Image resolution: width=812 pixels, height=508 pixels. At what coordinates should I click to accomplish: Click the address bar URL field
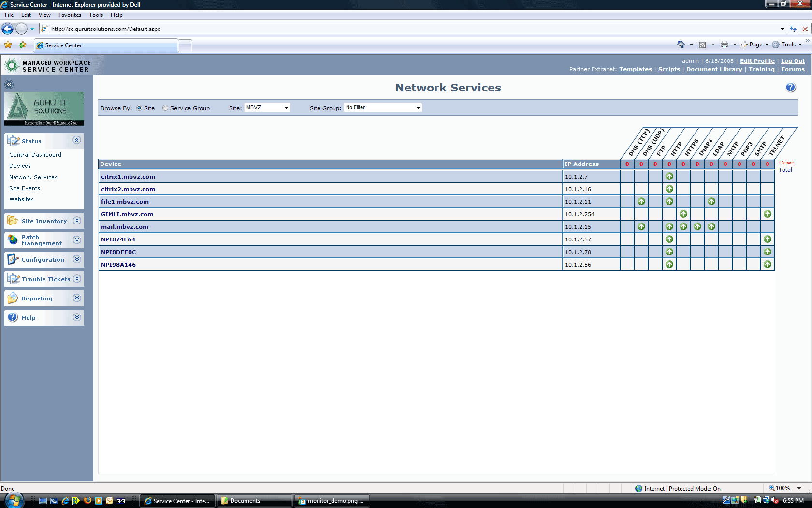(x=411, y=29)
